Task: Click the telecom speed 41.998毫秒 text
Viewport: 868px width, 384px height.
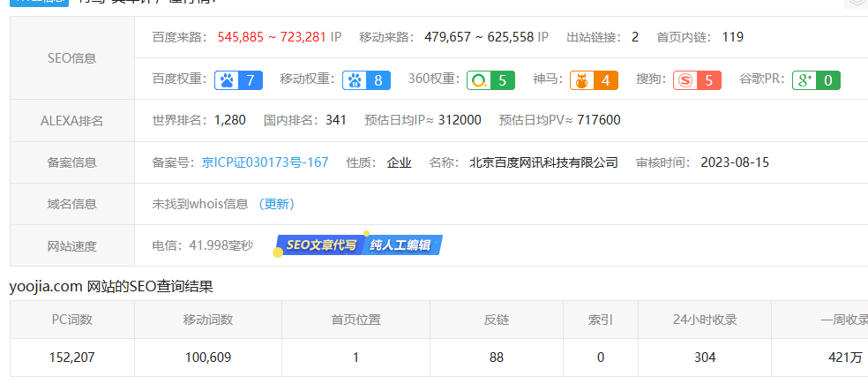Action: pyautogui.click(x=221, y=245)
